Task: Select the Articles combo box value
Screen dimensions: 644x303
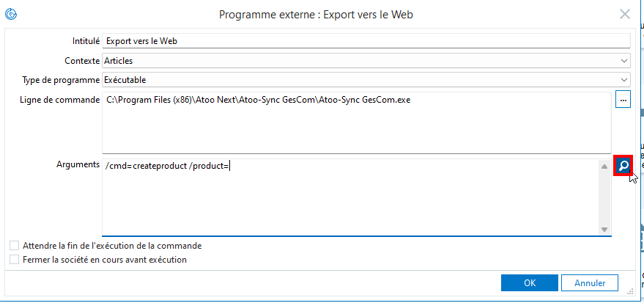Action: pyautogui.click(x=366, y=61)
